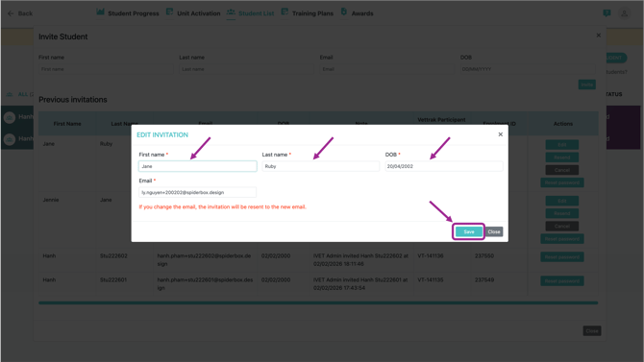Click Cancel for Jane Ruby invitation
The image size is (644, 362).
562,170
